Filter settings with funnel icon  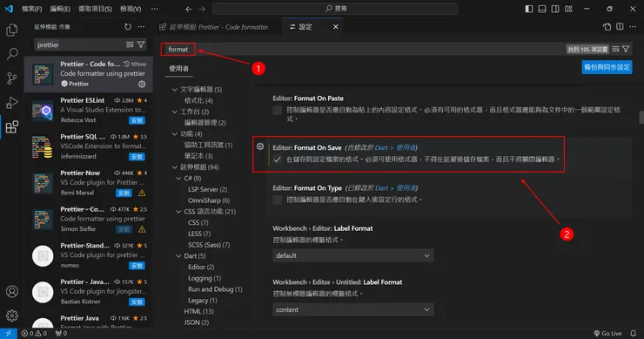[x=626, y=50]
